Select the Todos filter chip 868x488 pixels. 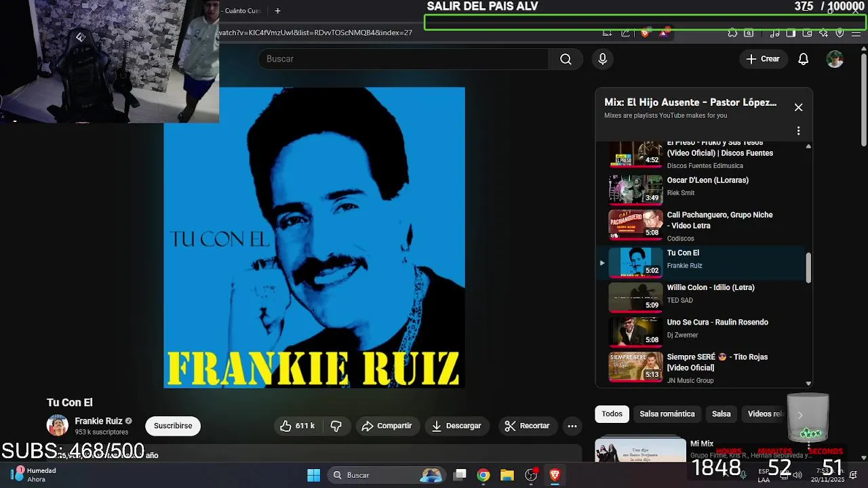(x=612, y=414)
